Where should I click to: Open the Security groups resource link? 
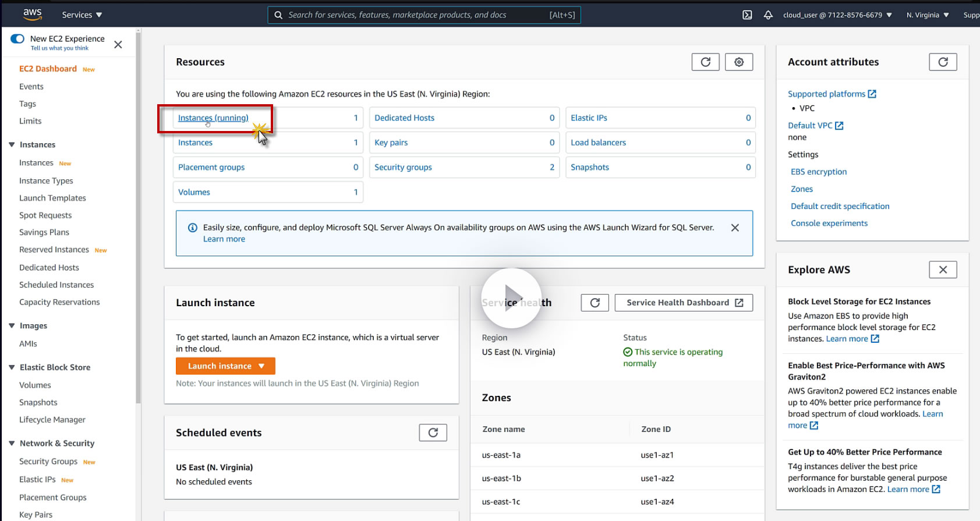click(x=403, y=168)
